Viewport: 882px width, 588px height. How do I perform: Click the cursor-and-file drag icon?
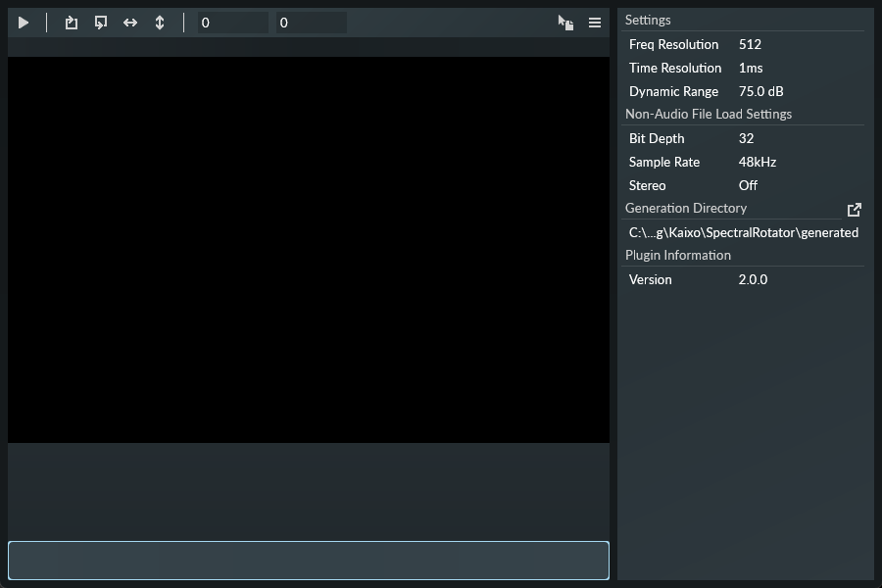coord(565,23)
